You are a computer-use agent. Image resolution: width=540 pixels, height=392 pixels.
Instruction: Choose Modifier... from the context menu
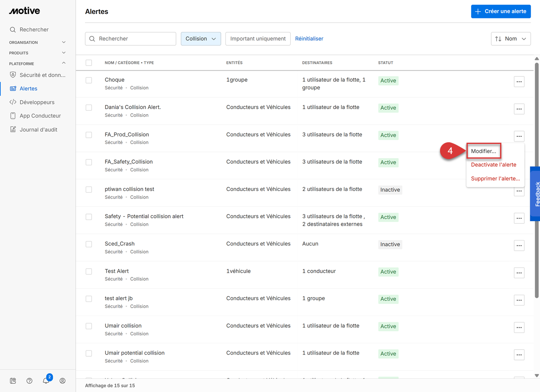483,151
